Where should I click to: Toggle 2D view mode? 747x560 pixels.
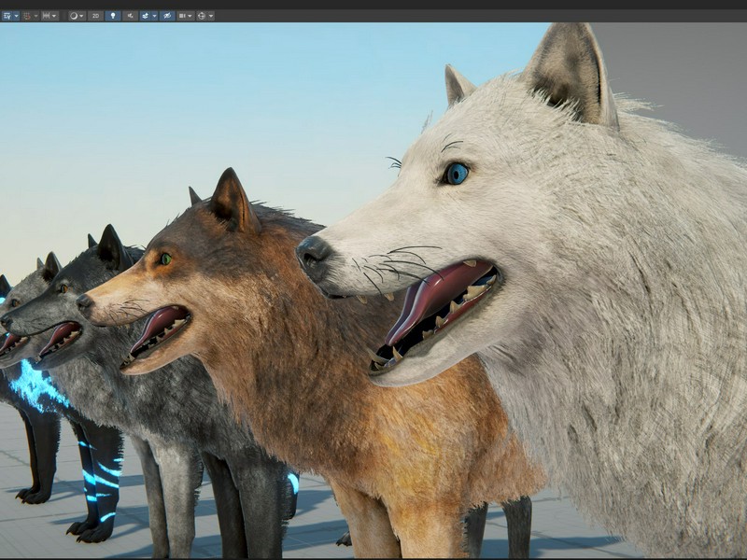(x=95, y=16)
